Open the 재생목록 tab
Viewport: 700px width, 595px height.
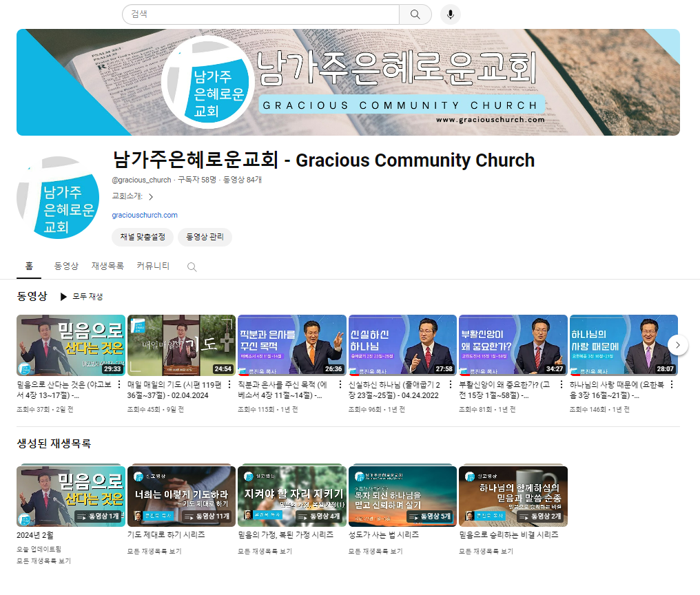click(107, 266)
